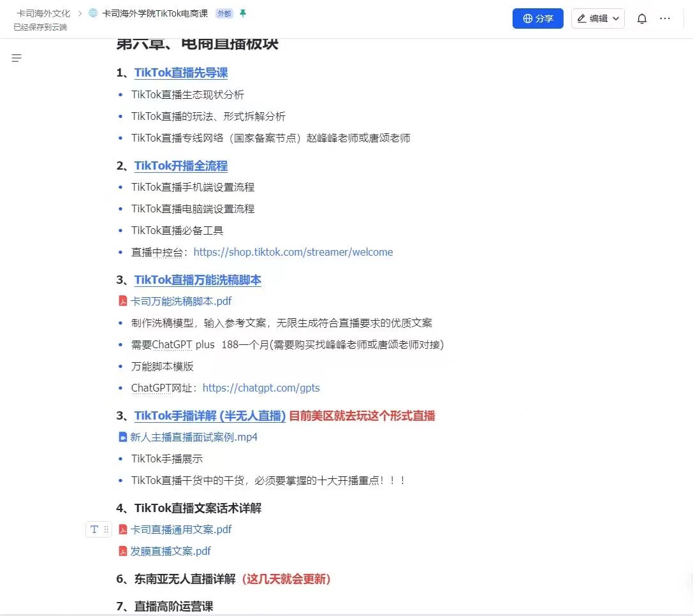Click the heading 4、TikTok直播文案话术详解

189,508
